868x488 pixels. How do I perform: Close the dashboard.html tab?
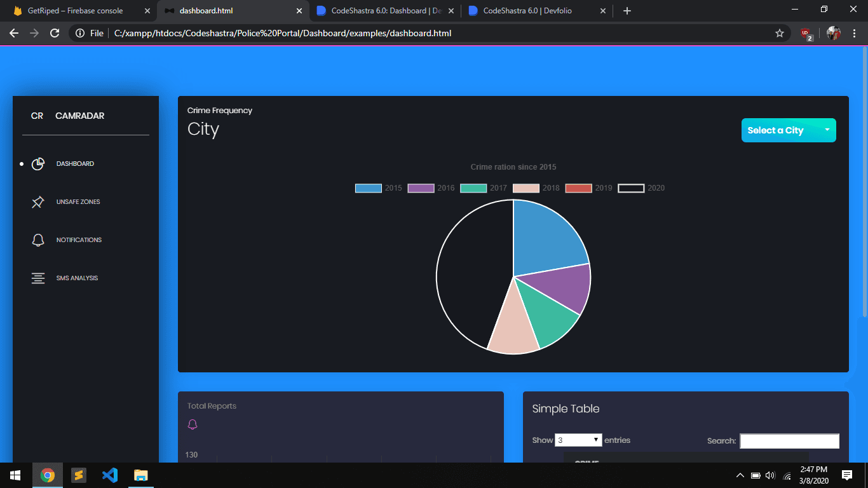click(299, 11)
